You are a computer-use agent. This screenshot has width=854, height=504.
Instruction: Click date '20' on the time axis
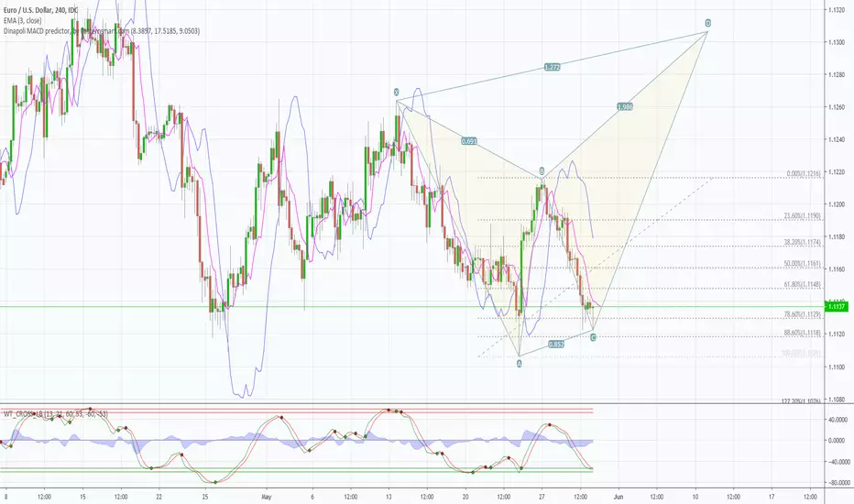click(x=465, y=497)
